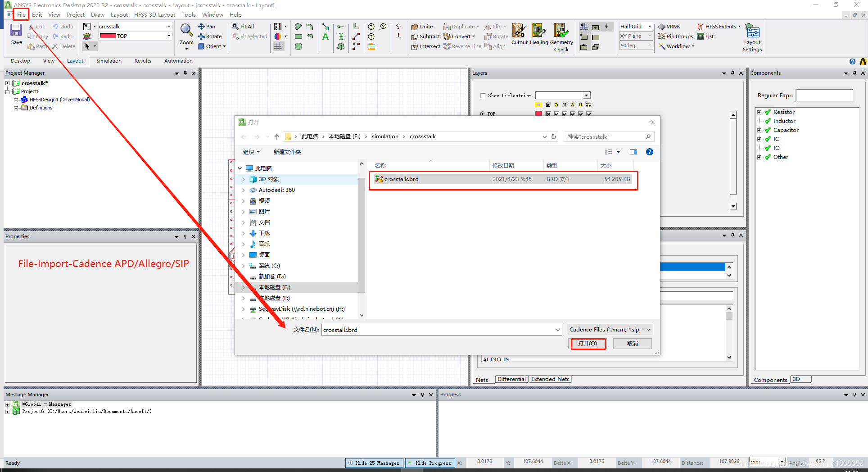Click the TOP layer red color swatch in Layers
Viewport: 868px width, 472px height.
538,114
